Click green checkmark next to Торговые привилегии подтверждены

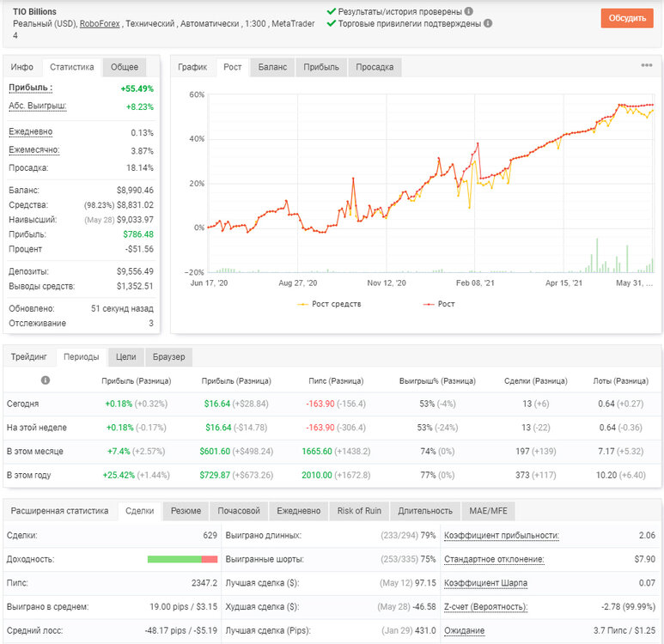pos(332,23)
